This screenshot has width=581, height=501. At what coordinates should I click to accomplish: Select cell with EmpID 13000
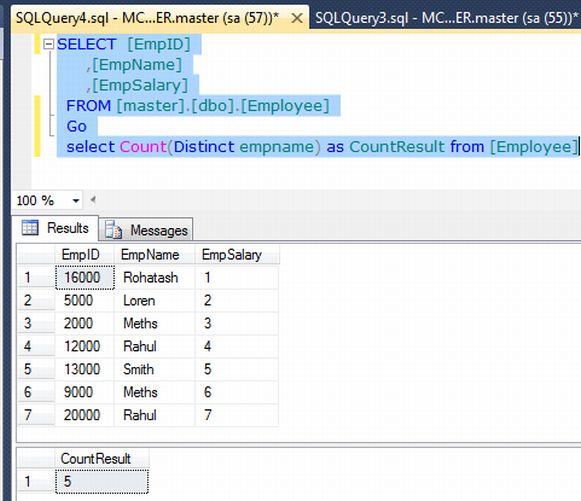pyautogui.click(x=85, y=369)
